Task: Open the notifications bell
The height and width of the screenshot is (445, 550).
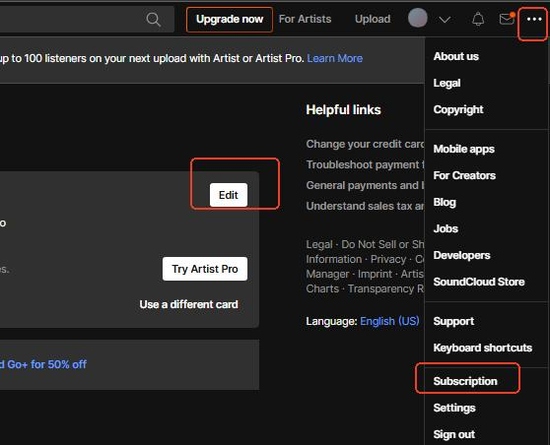Action: [478, 19]
